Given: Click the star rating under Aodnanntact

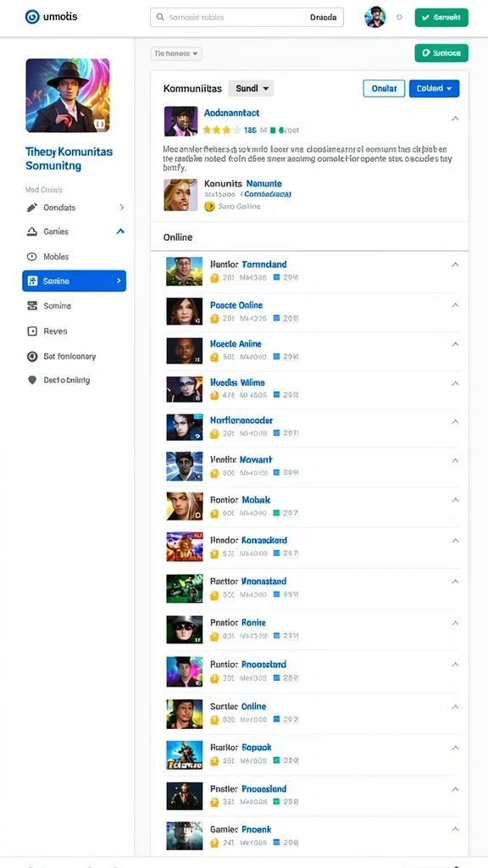Looking at the screenshot, I should [221, 130].
